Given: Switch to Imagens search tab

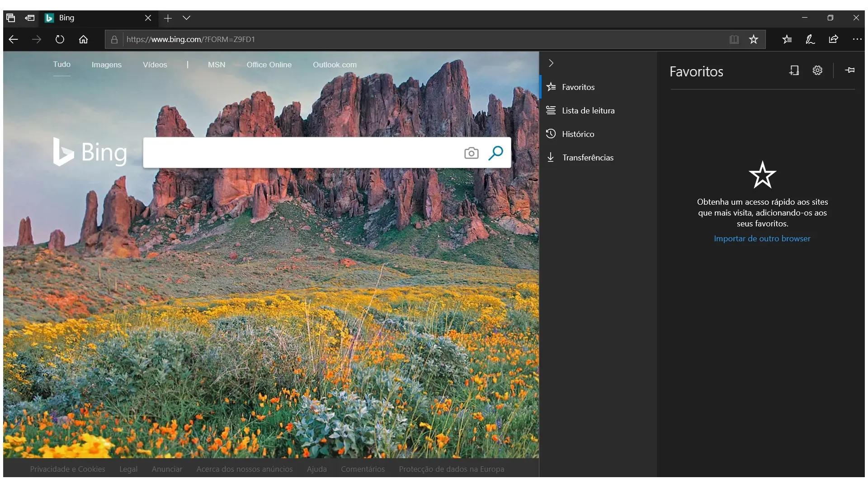Looking at the screenshot, I should pos(107,65).
